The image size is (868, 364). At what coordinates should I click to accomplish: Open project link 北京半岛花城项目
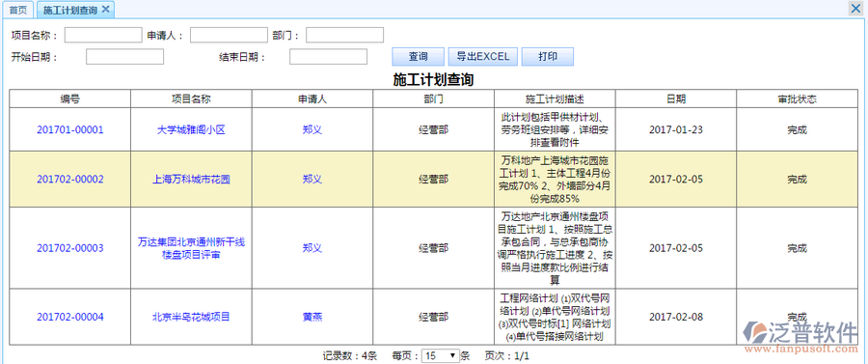(x=192, y=317)
